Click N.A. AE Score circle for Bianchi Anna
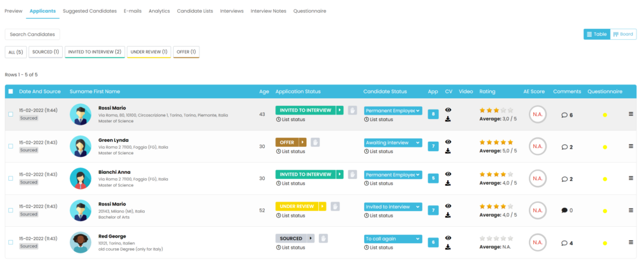The image size is (644, 264). [x=537, y=178]
